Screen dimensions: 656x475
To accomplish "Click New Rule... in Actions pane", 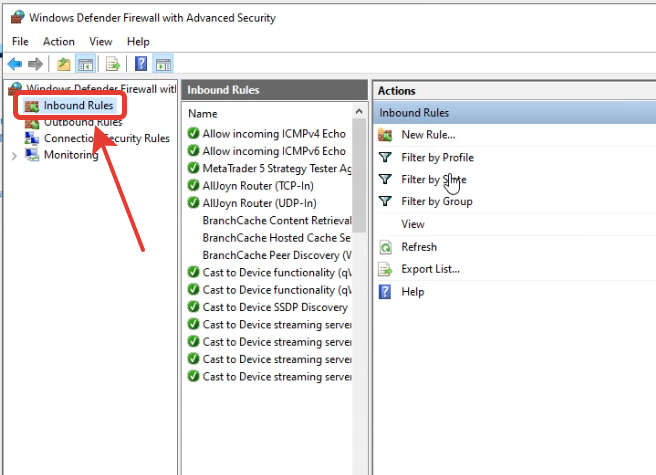I will 428,135.
